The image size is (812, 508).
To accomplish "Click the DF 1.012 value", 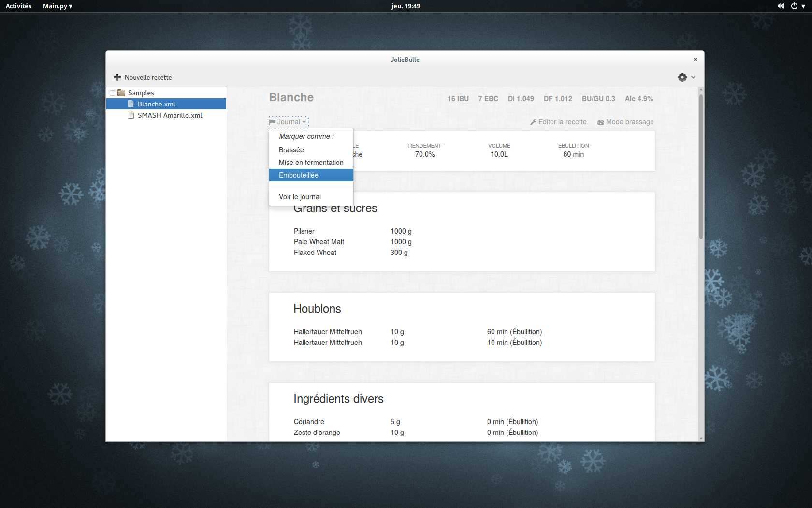I will (x=558, y=99).
